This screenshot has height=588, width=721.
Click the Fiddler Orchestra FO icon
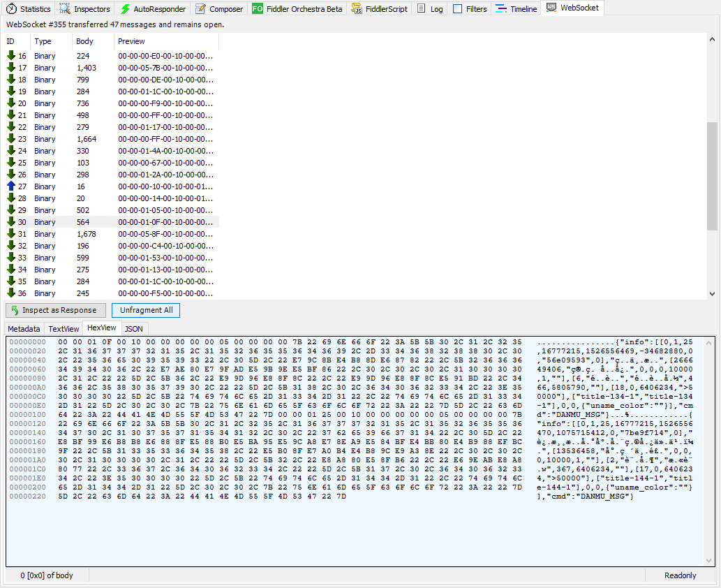(258, 9)
